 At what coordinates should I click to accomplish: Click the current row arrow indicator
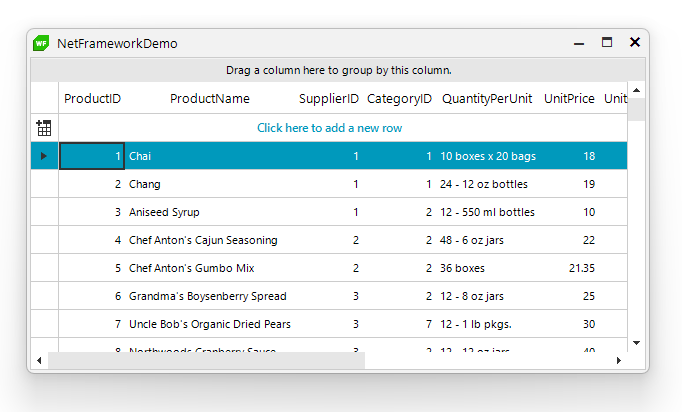click(43, 156)
